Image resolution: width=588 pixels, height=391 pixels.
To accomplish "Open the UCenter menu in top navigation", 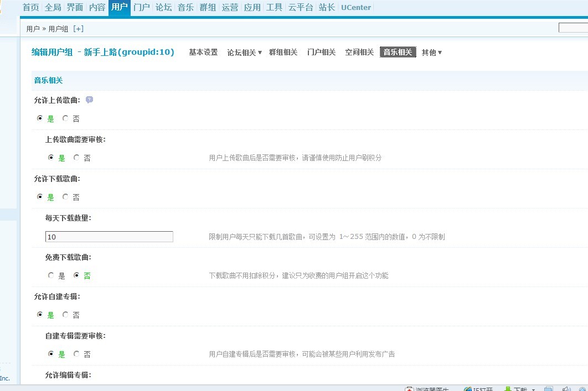I will [x=356, y=8].
